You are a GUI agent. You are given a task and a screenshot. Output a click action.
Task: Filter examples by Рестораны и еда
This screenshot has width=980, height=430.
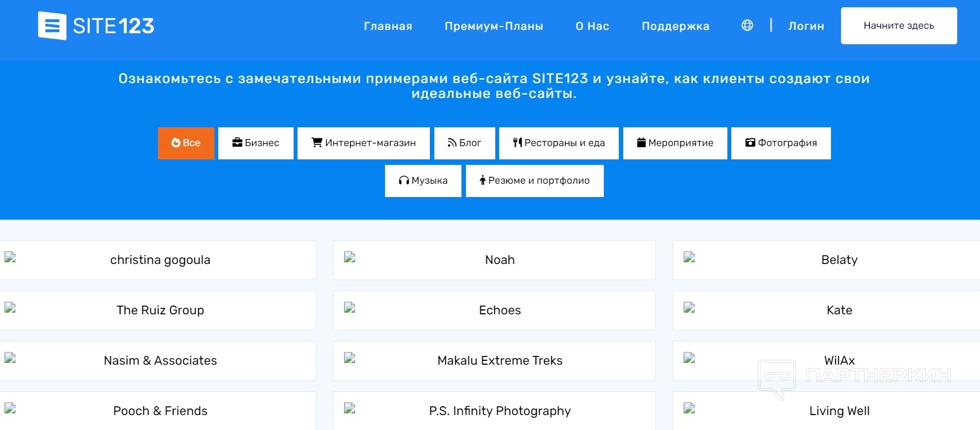click(559, 143)
